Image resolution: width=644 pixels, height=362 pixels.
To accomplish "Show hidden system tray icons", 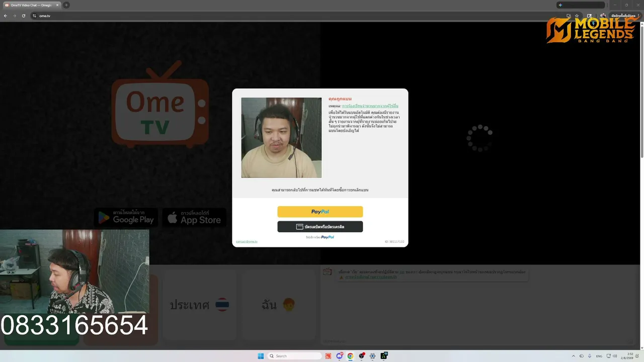I will [574, 356].
